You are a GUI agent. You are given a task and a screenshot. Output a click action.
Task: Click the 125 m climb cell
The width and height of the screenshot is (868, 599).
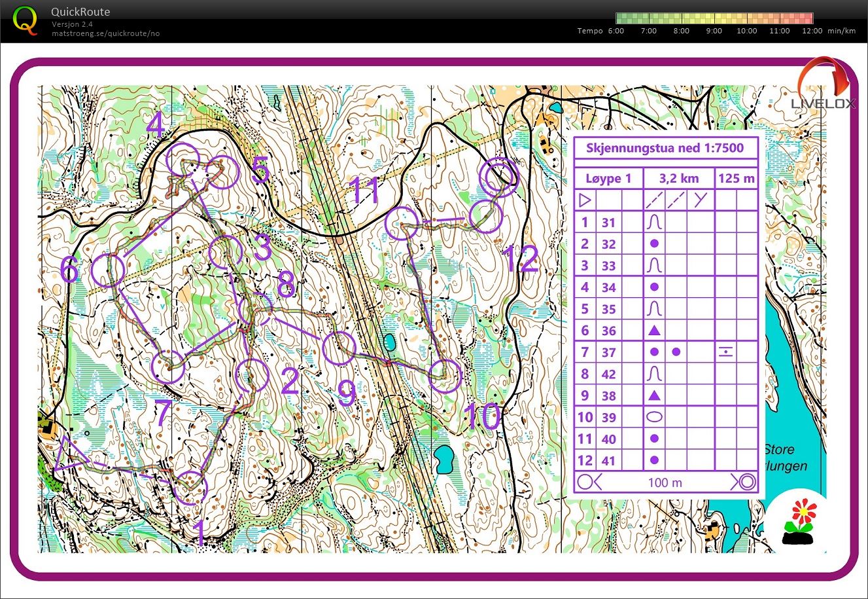(737, 178)
